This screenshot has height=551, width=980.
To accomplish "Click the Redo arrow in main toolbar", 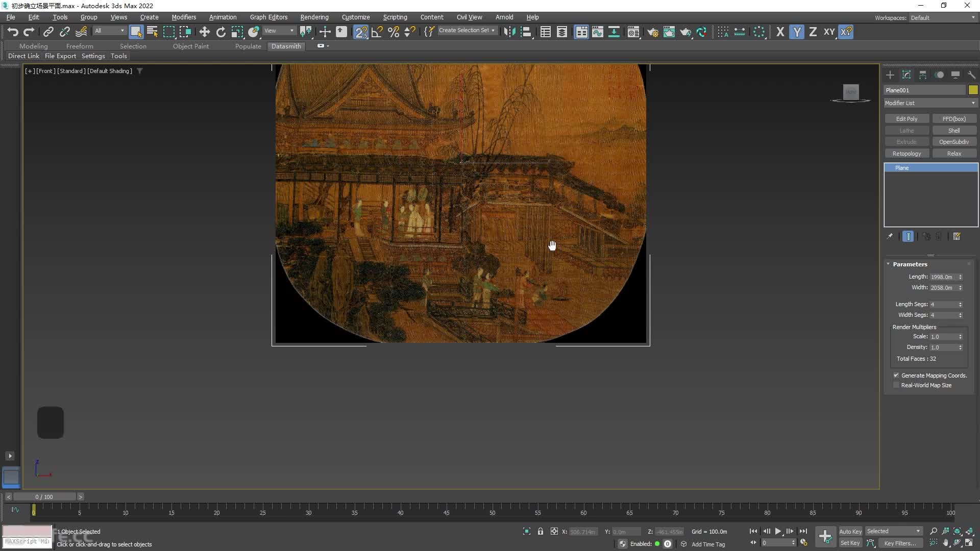I will [x=29, y=32].
